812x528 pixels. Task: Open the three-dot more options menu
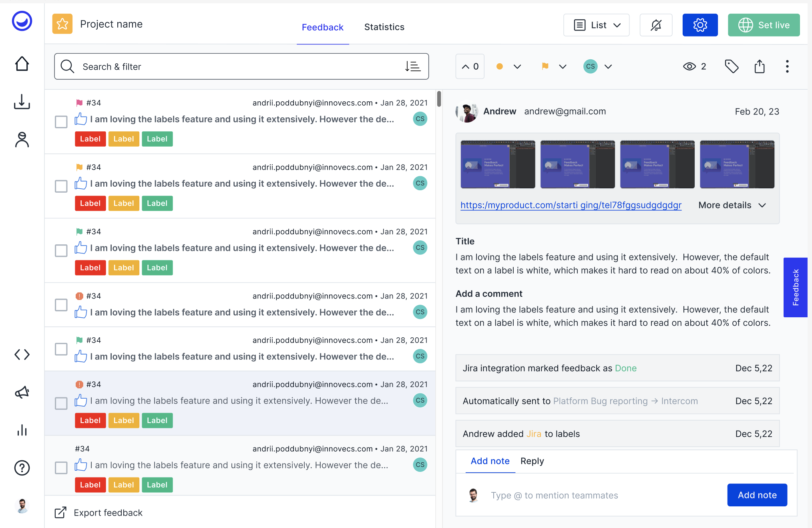[787, 67]
